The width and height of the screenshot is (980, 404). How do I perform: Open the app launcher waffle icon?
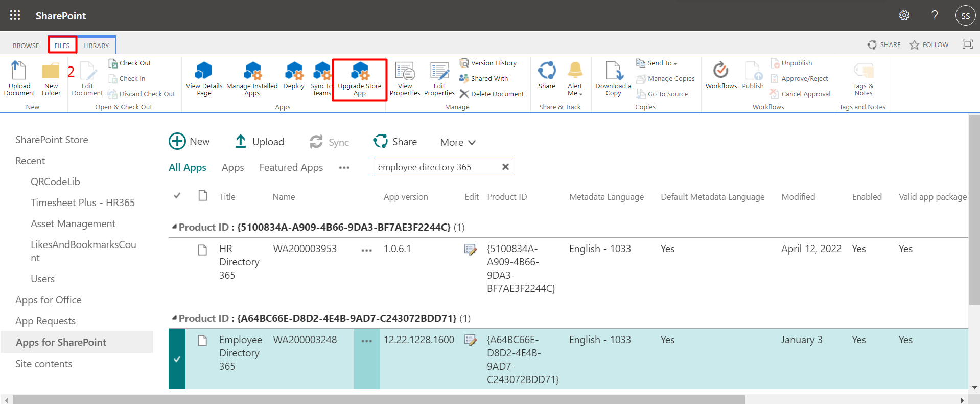click(15, 15)
